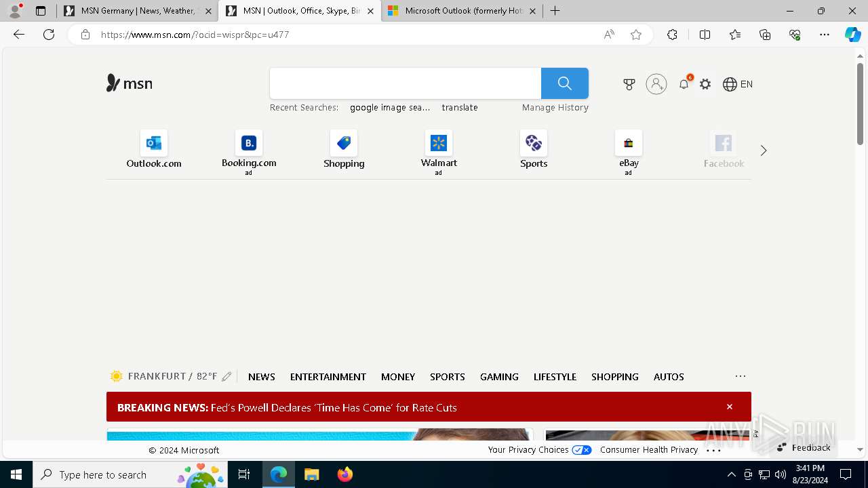Click the msn logo
The width and height of the screenshot is (868, 488).
tap(130, 83)
